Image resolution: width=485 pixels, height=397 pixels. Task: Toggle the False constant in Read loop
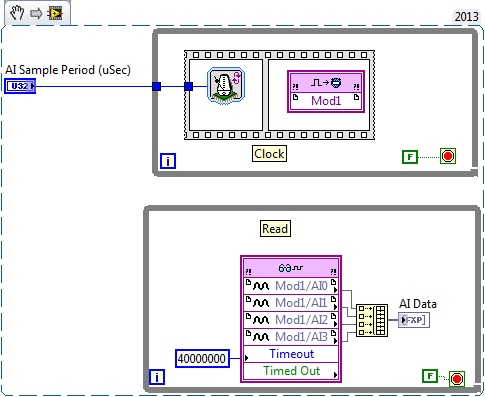click(x=430, y=376)
